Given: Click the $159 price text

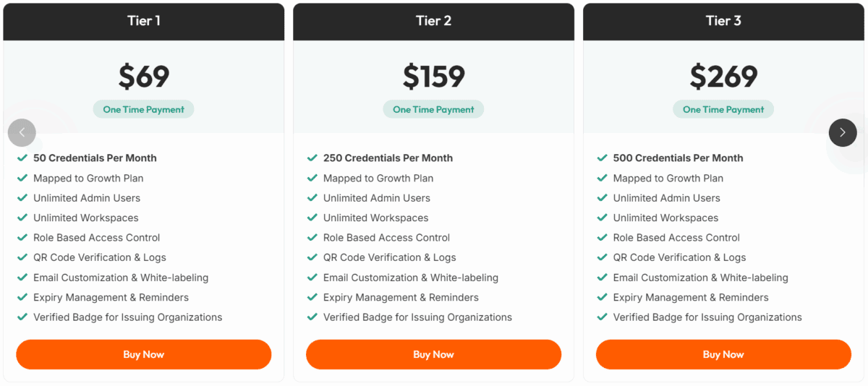Looking at the screenshot, I should click(x=433, y=77).
